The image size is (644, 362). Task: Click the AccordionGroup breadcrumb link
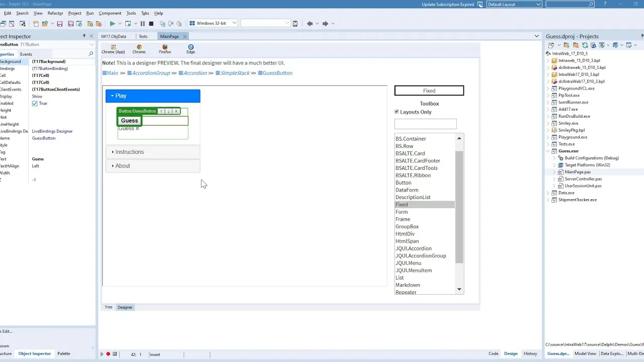tap(151, 73)
